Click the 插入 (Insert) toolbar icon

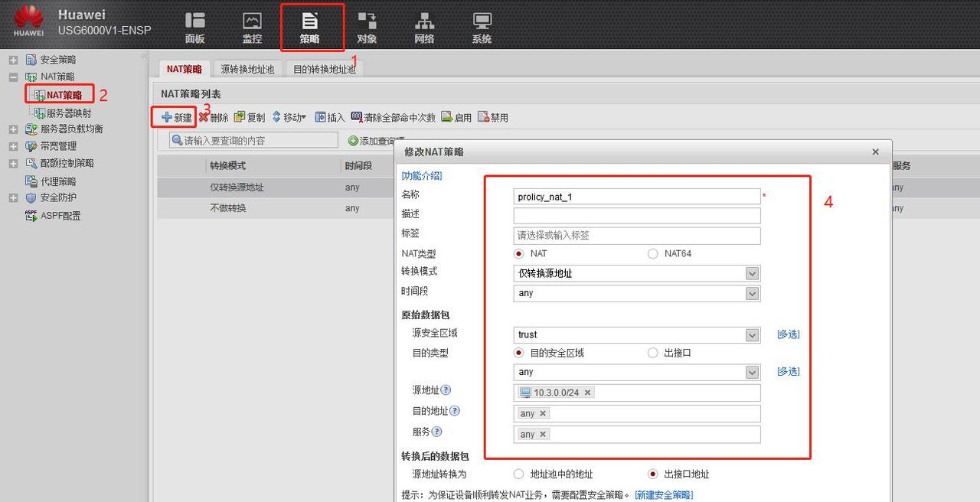click(x=329, y=117)
